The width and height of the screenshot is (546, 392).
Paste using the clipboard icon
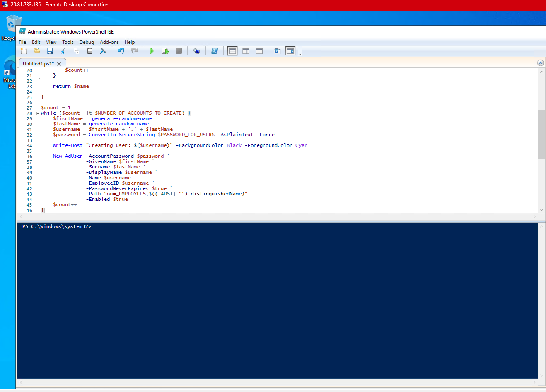(x=90, y=51)
